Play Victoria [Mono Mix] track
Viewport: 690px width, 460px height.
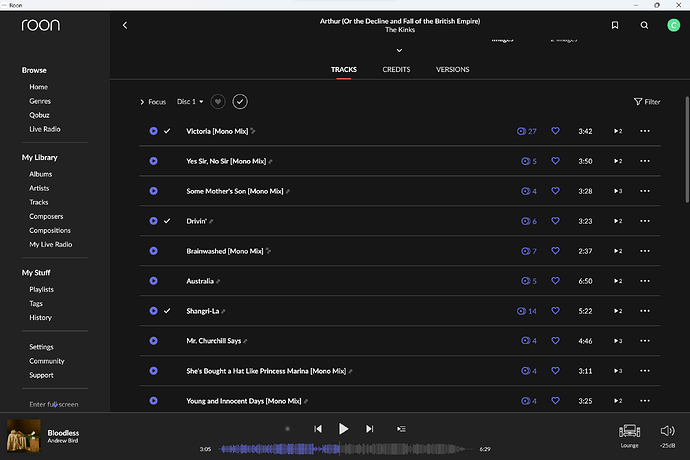[x=153, y=131]
